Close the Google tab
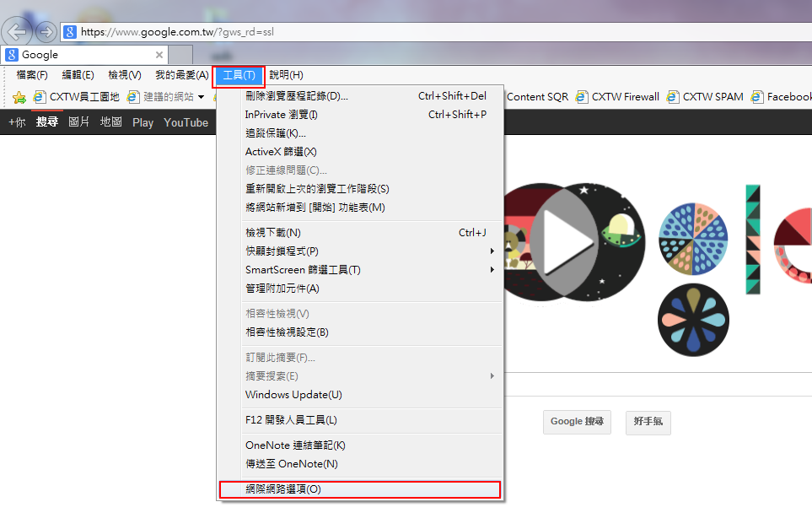The image size is (812, 529). point(159,55)
